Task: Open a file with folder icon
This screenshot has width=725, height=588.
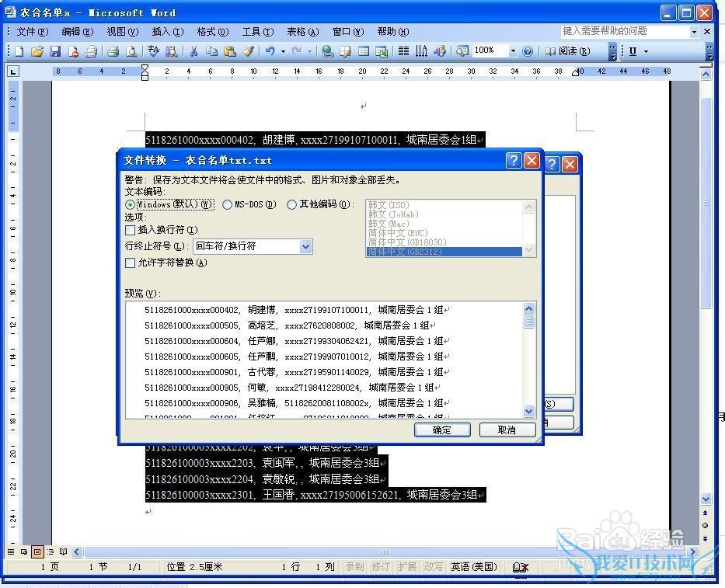Action: (x=37, y=50)
